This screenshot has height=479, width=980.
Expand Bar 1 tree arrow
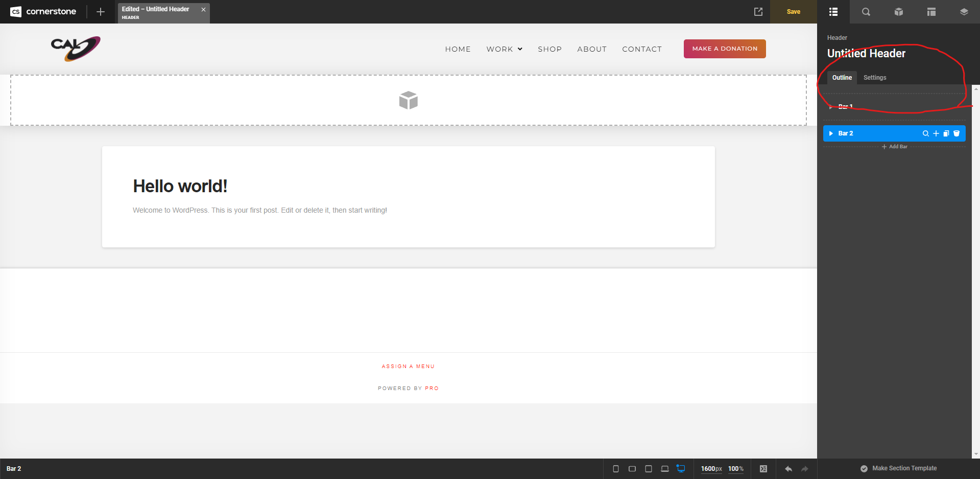coord(831,107)
